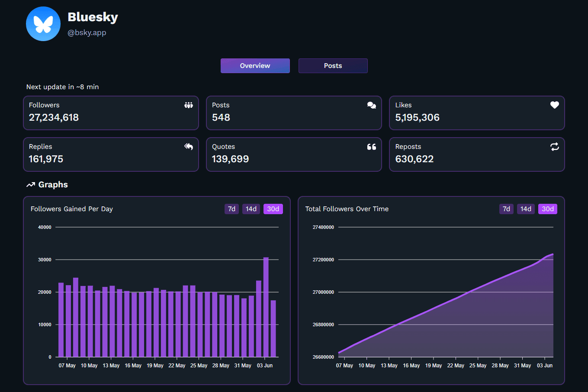Click the @bsky.app handle link
The height and width of the screenshot is (392, 588).
click(87, 32)
